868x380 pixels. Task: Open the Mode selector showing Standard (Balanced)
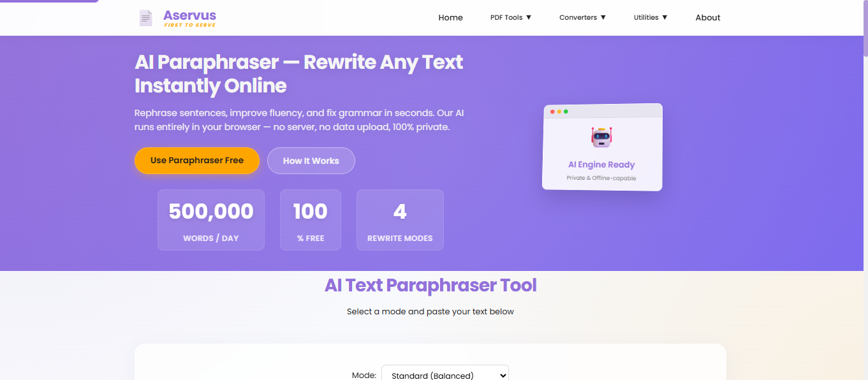tap(445, 374)
